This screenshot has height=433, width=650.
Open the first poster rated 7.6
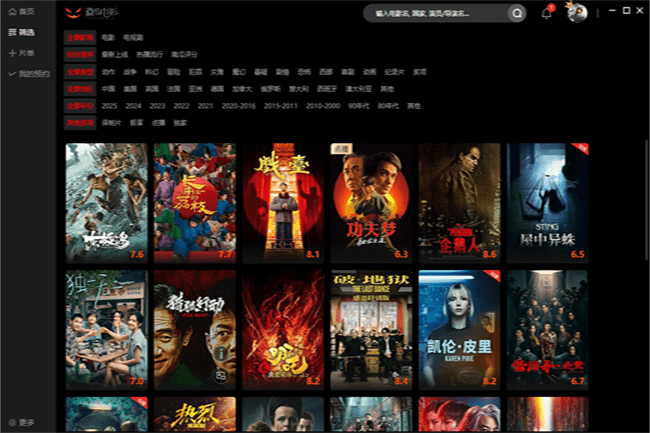[x=107, y=203]
